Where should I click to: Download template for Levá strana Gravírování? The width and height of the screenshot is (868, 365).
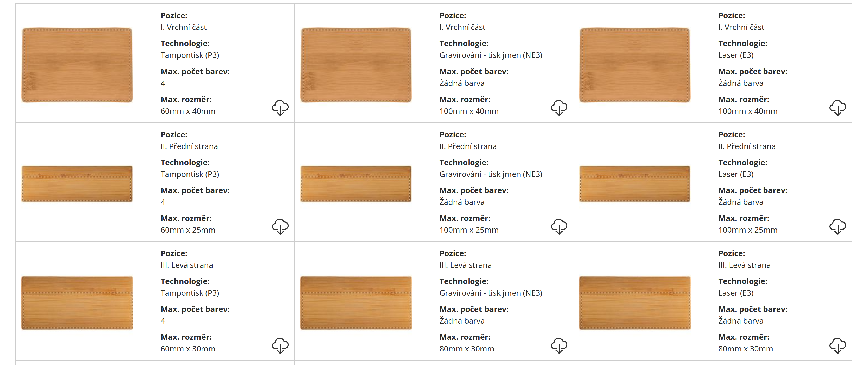[559, 345]
